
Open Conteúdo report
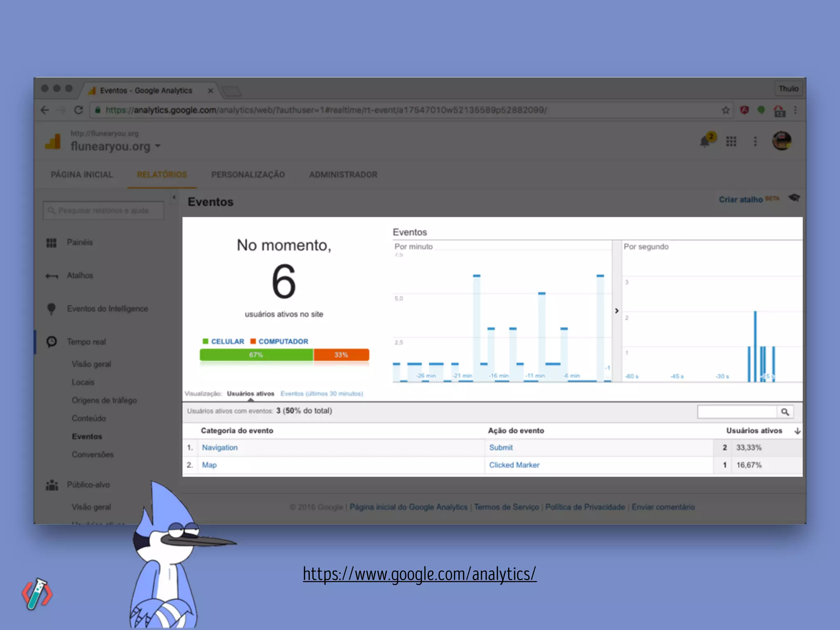pyautogui.click(x=89, y=418)
